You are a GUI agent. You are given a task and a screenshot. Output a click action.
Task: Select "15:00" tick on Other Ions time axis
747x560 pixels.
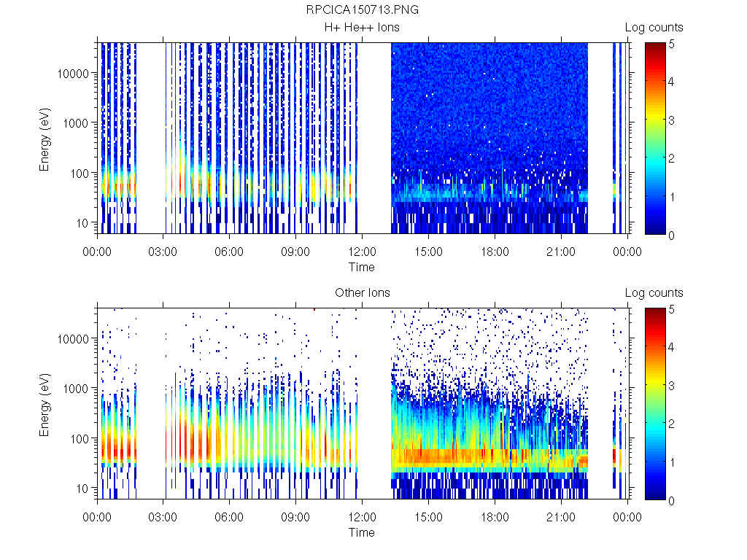(428, 517)
